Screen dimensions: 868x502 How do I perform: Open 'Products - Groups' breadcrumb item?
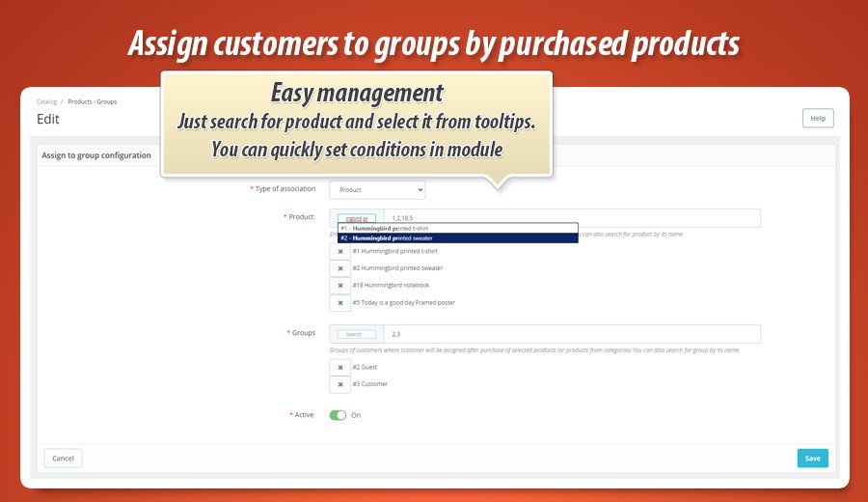point(93,101)
